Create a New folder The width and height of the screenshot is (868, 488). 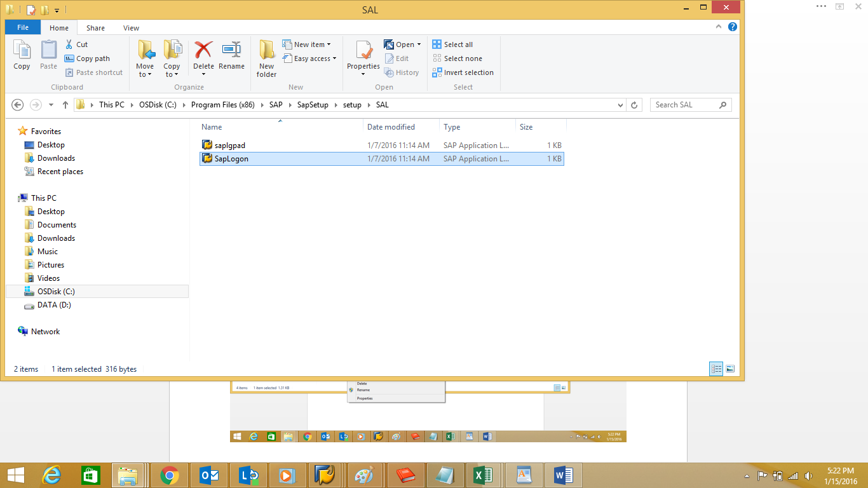click(x=266, y=58)
